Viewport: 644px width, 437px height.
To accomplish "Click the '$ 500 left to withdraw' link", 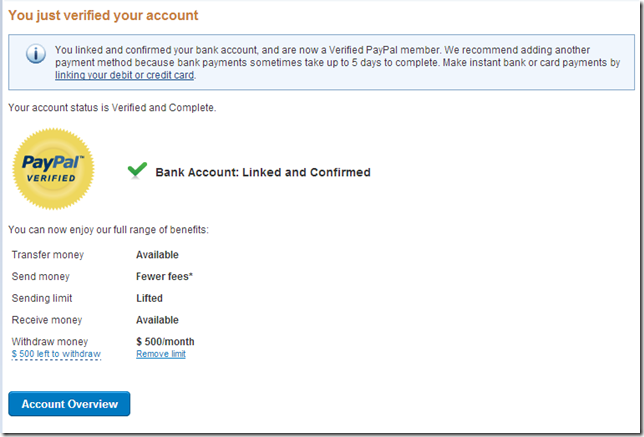I will [x=56, y=354].
